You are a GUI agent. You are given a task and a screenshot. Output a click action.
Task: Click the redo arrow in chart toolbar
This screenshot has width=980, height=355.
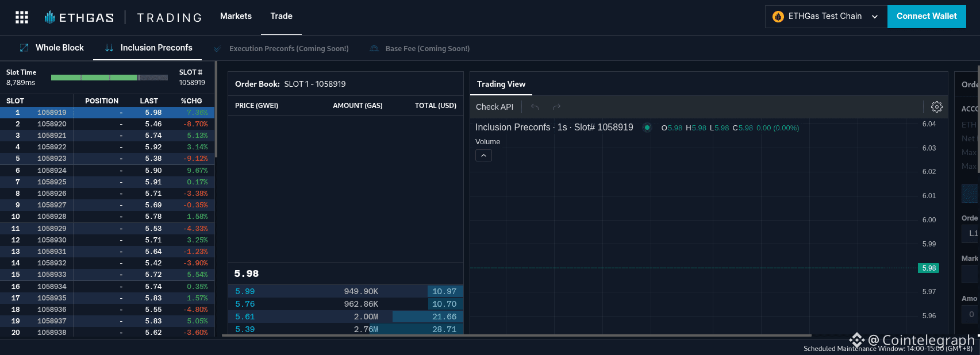click(556, 107)
